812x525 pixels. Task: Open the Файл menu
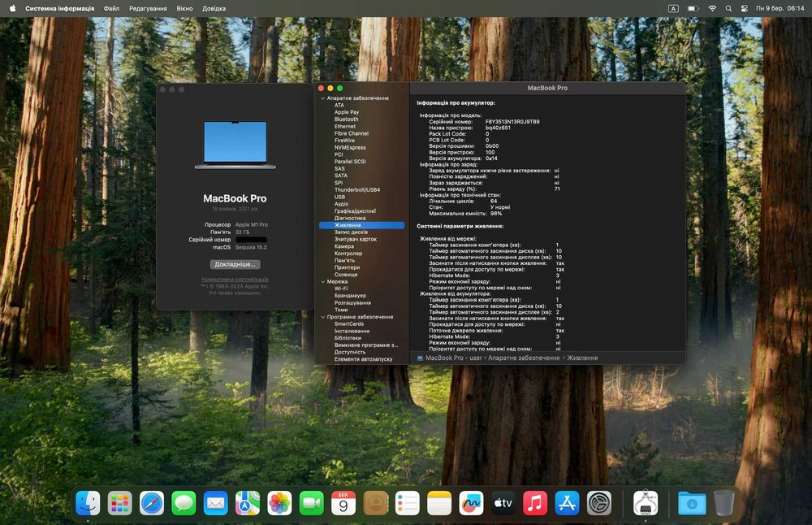[x=111, y=8]
